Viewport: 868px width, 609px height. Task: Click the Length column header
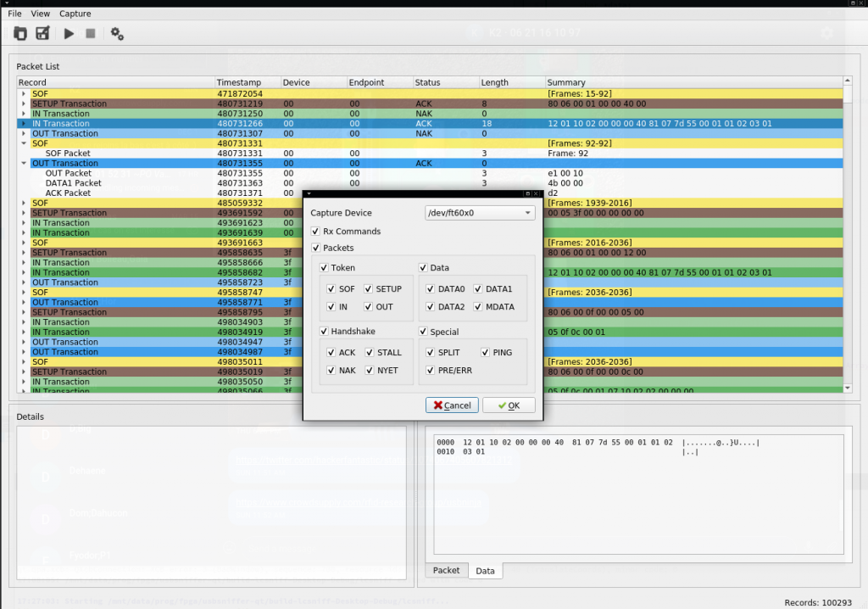click(x=512, y=82)
